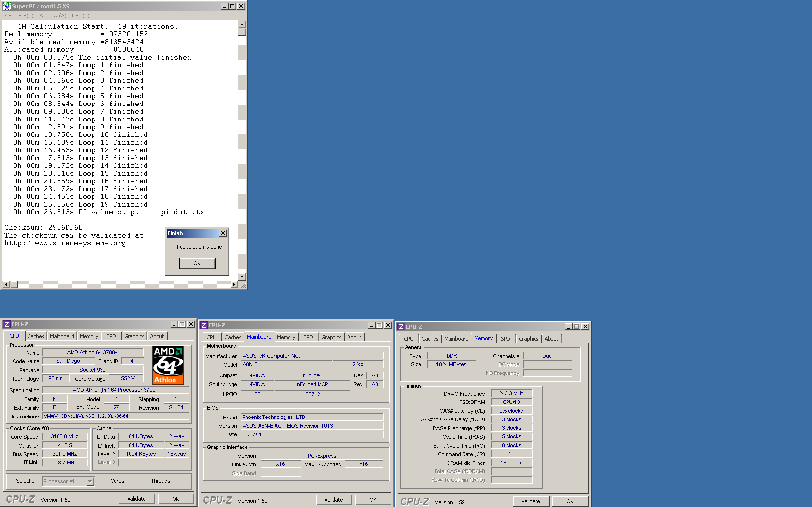Select Memory tab in the Mainboard CPU-Z window
Viewport: 812px width, 508px height.
pyautogui.click(x=286, y=337)
